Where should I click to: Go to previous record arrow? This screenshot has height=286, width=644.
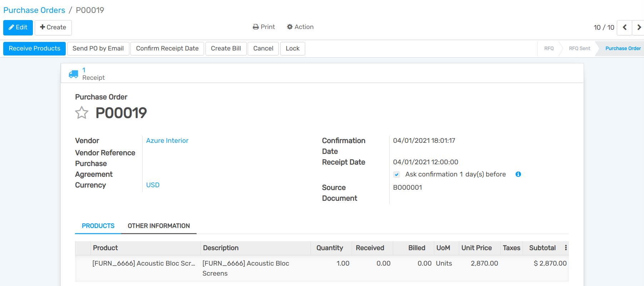(x=624, y=28)
